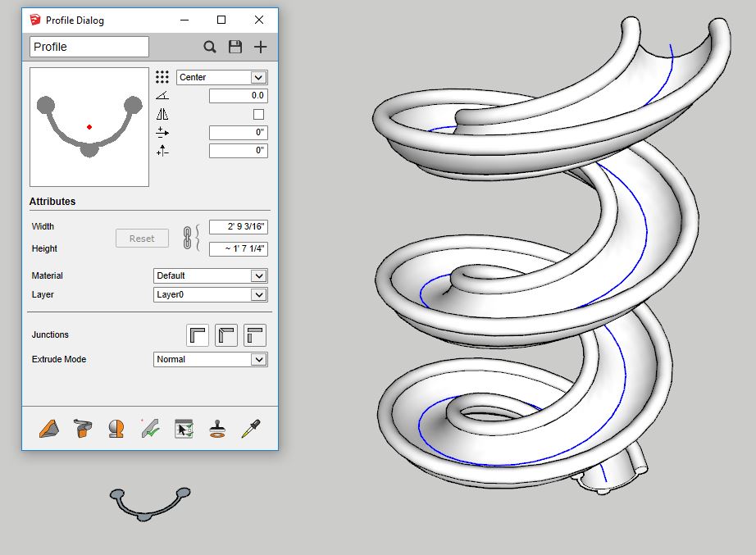Save the current profile
Image resolution: width=756 pixels, height=555 pixels.
[x=235, y=47]
